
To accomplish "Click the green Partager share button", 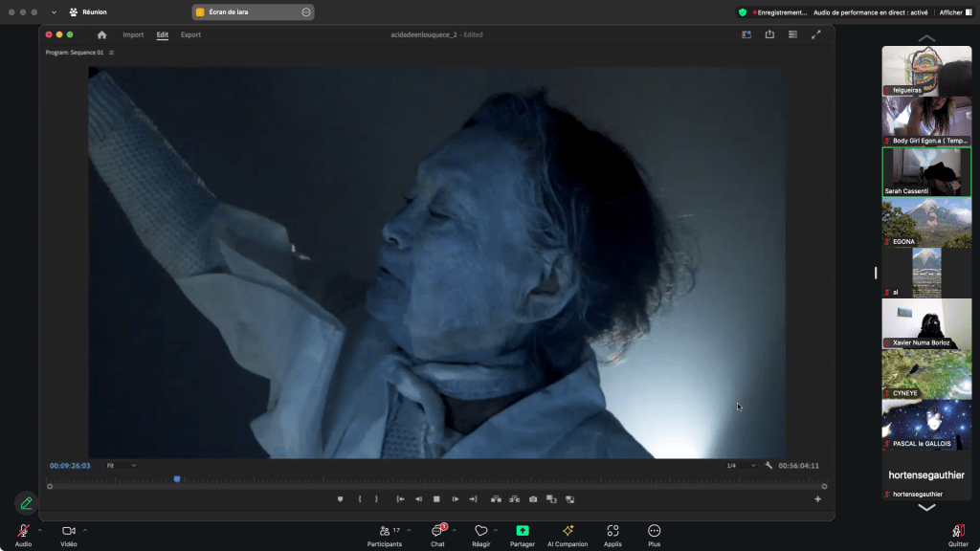I will tap(522, 530).
